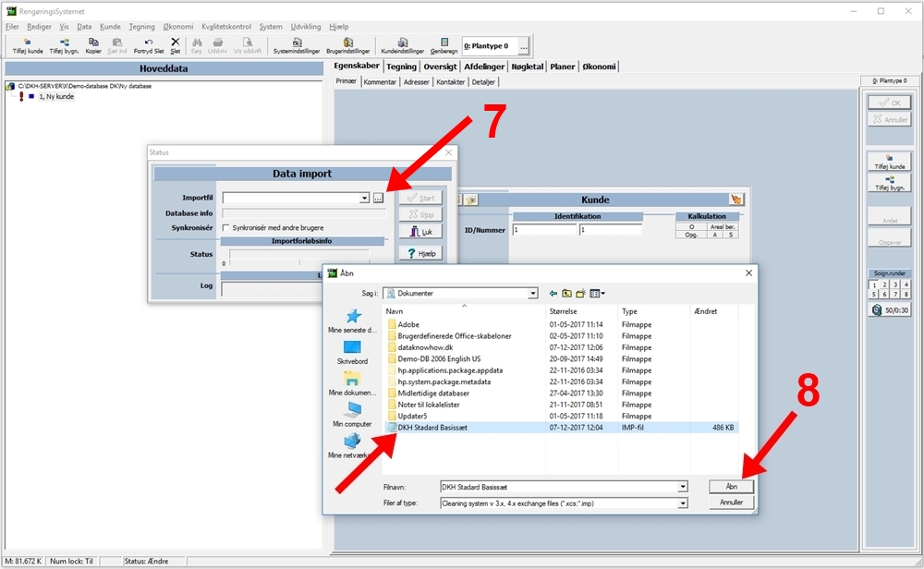Sort files by the Navn column header
Screen dimensions: 924x569
coord(465,311)
